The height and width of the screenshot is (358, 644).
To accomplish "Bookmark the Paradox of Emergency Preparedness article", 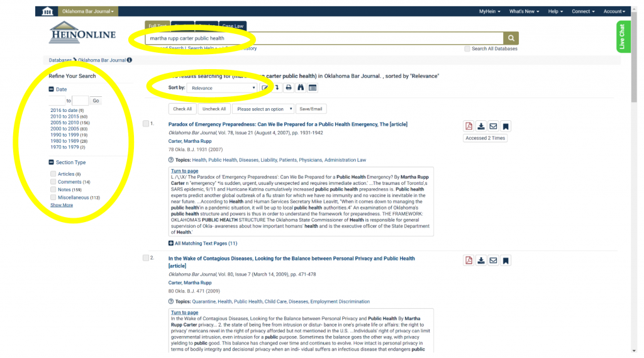I will (506, 126).
